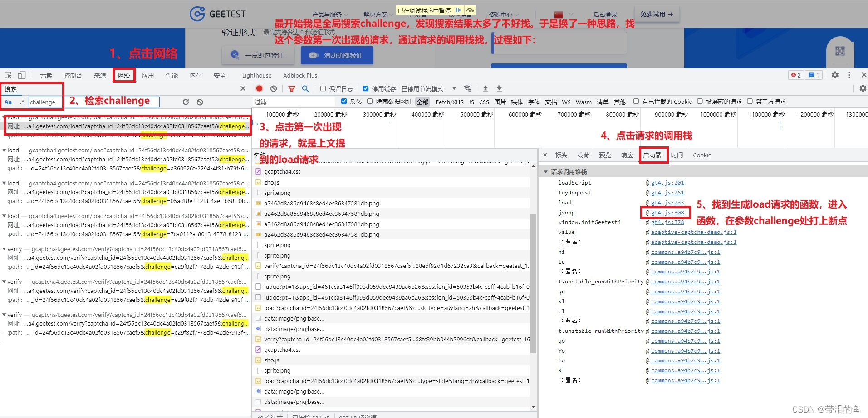Click the challenge search input field

pyautogui.click(x=94, y=102)
